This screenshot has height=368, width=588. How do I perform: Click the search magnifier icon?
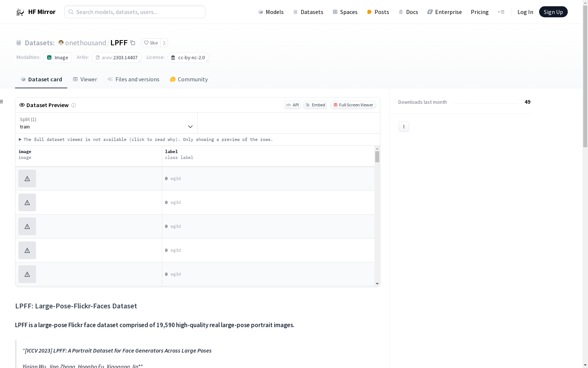pyautogui.click(x=71, y=12)
